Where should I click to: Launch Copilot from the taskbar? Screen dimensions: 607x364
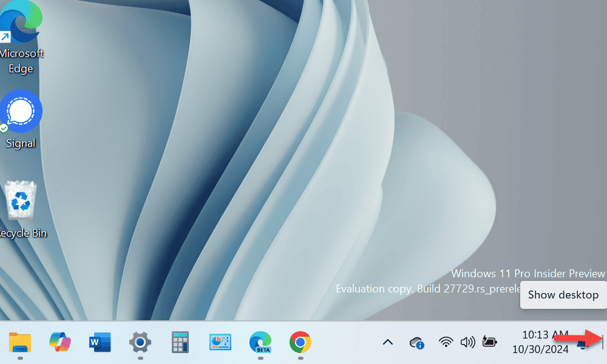[x=60, y=342]
